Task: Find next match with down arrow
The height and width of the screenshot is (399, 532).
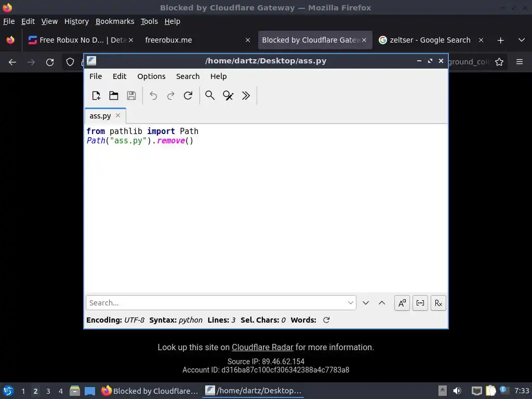Action: coord(365,303)
